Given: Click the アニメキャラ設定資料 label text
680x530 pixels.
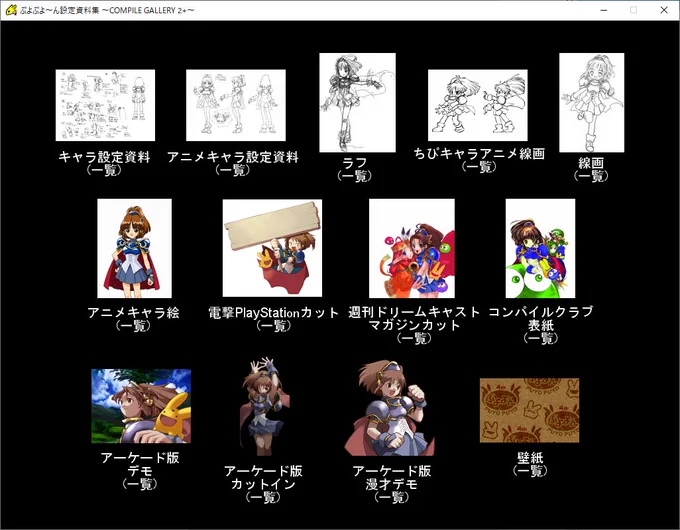Looking at the screenshot, I should (x=233, y=157).
